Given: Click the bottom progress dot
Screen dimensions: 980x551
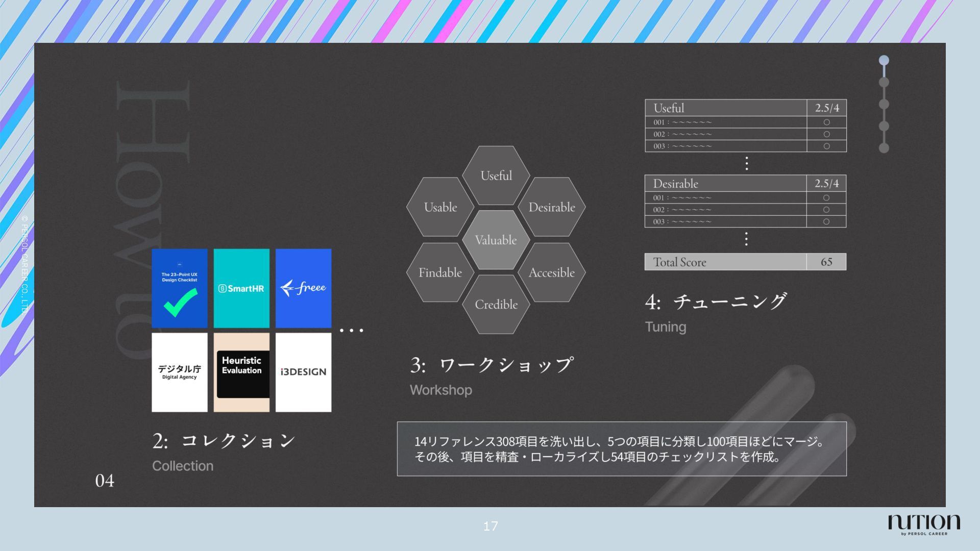Looking at the screenshot, I should click(x=884, y=148).
